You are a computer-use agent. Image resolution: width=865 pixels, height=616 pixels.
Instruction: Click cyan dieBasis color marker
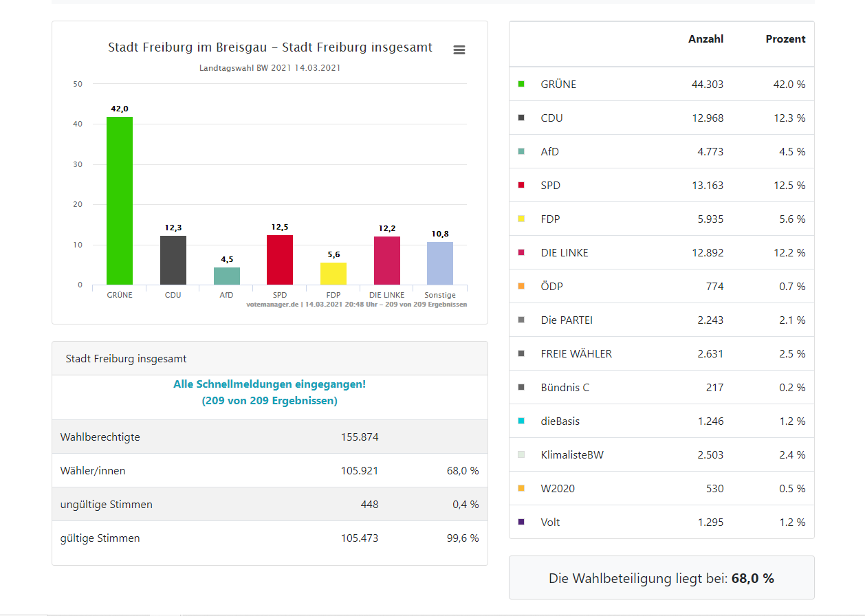click(521, 421)
